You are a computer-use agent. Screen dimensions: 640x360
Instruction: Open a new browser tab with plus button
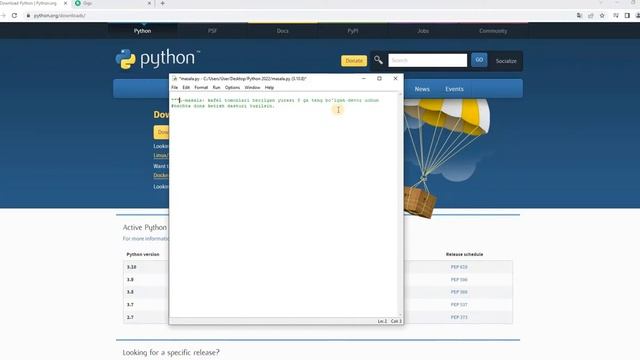point(162,3)
